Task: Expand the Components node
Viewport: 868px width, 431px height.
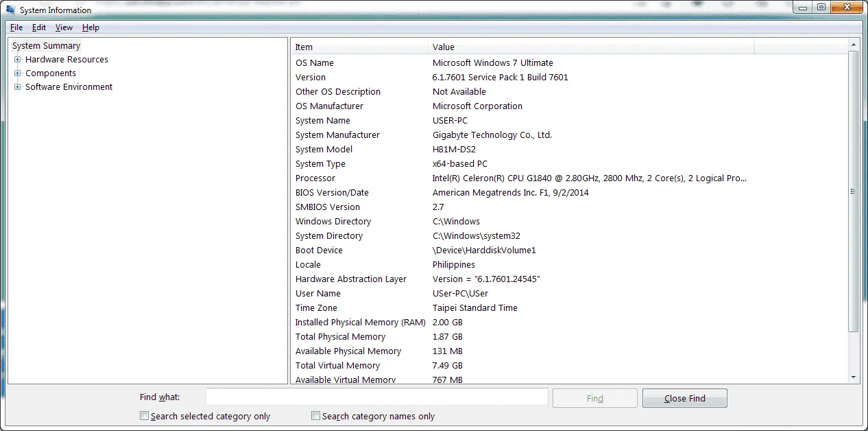Action: pos(18,73)
